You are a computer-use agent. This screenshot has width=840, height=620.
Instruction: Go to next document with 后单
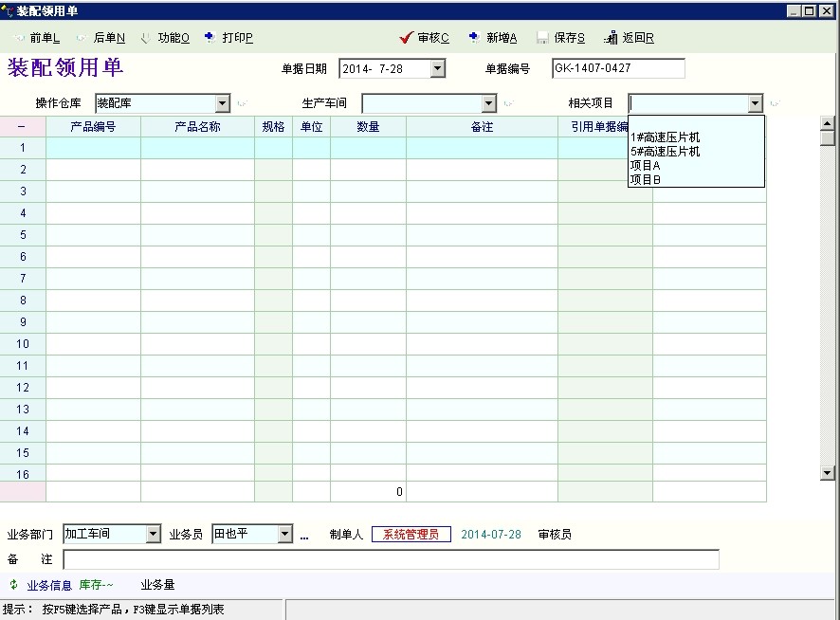pos(100,38)
